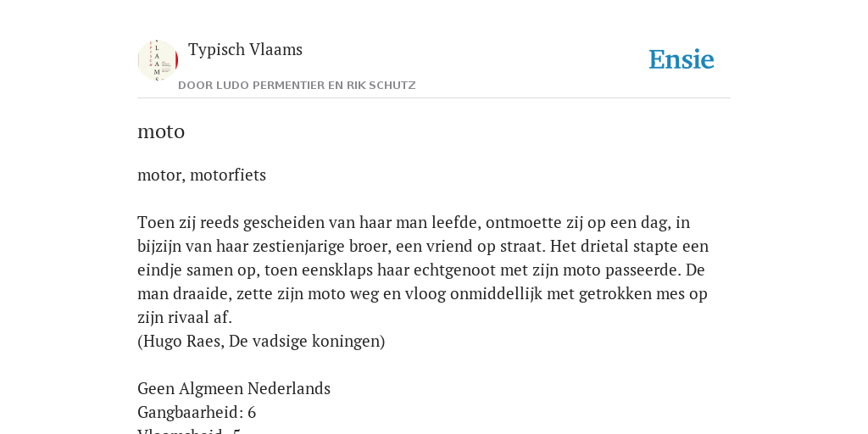Click the moto heading
The width and height of the screenshot is (868, 434).
click(x=161, y=131)
